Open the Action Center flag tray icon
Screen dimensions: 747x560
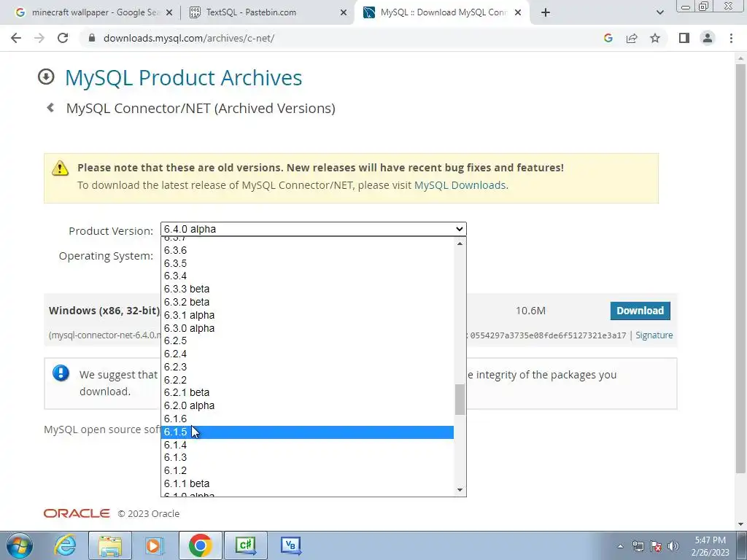tap(656, 546)
